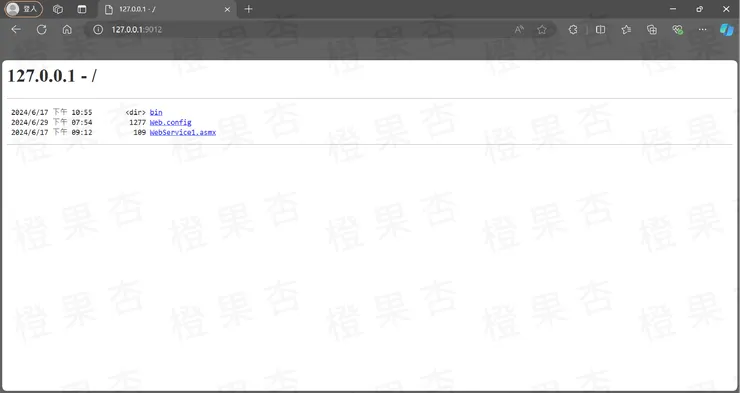Open the extensions icon
This screenshot has width=740, height=393.
tap(573, 30)
